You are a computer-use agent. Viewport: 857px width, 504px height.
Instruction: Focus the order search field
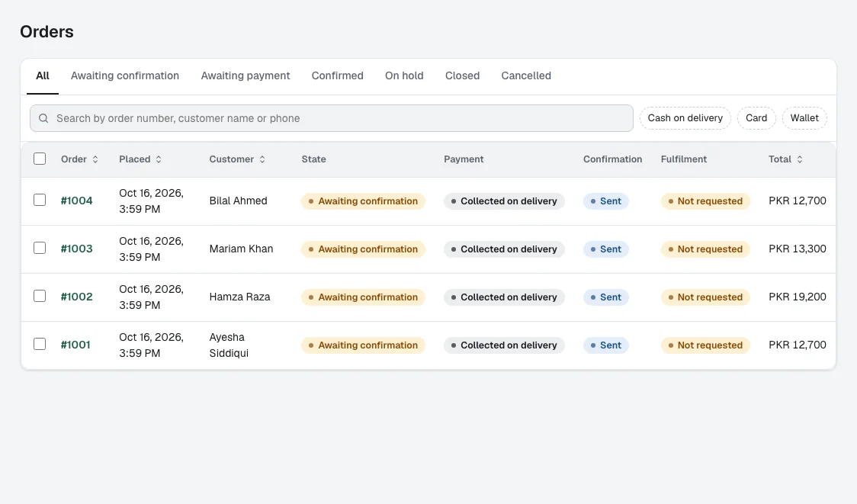click(x=331, y=118)
